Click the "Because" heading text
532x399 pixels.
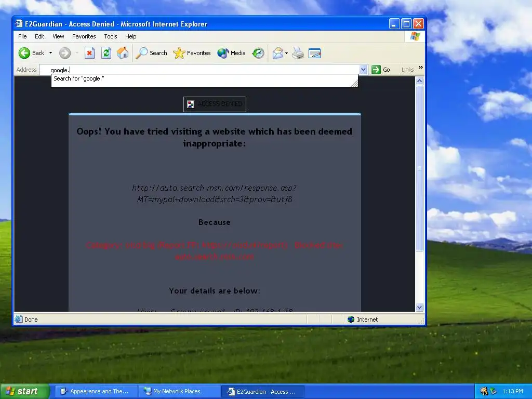pos(215,222)
